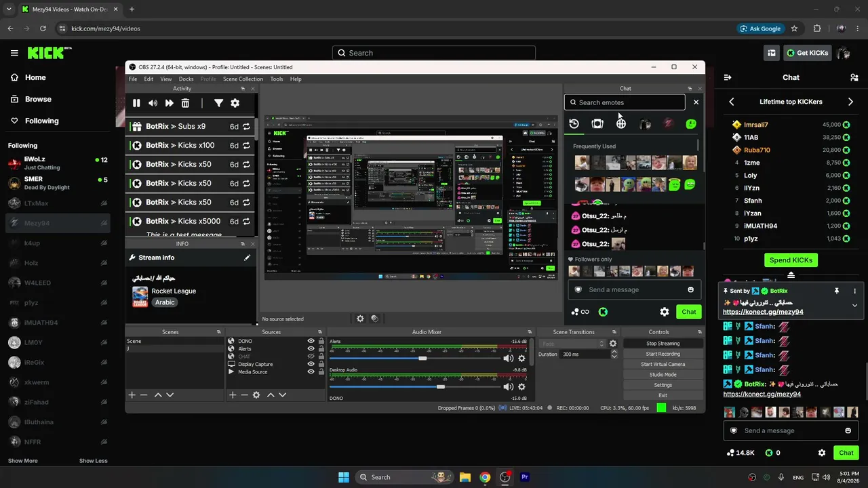Skip the current alert in Activity feed
The width and height of the screenshot is (868, 488).
(169, 103)
